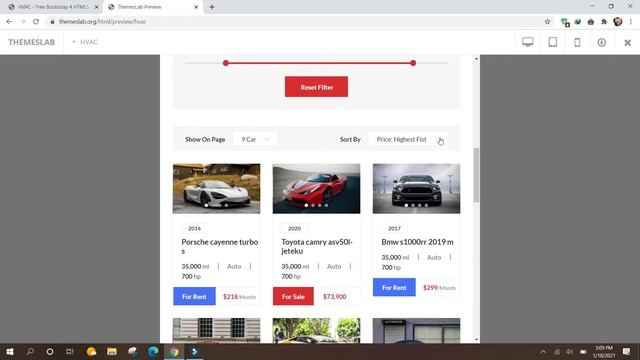Click the right price range slider handle
This screenshot has width=640, height=360.
(x=413, y=63)
